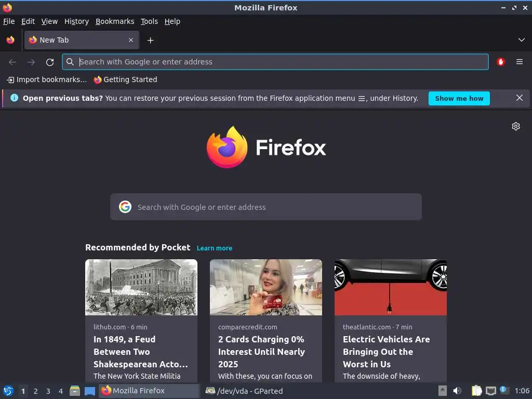
Task: Open the new tab personalize gear
Action: click(516, 126)
